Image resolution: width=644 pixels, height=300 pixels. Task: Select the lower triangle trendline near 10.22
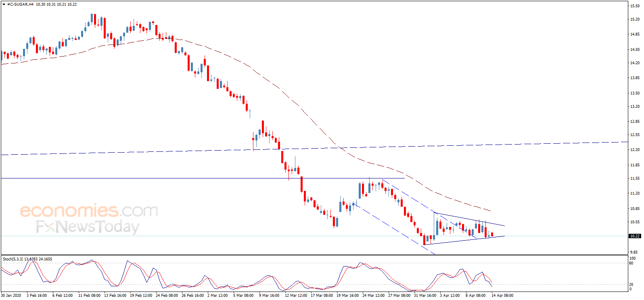tap(464, 240)
